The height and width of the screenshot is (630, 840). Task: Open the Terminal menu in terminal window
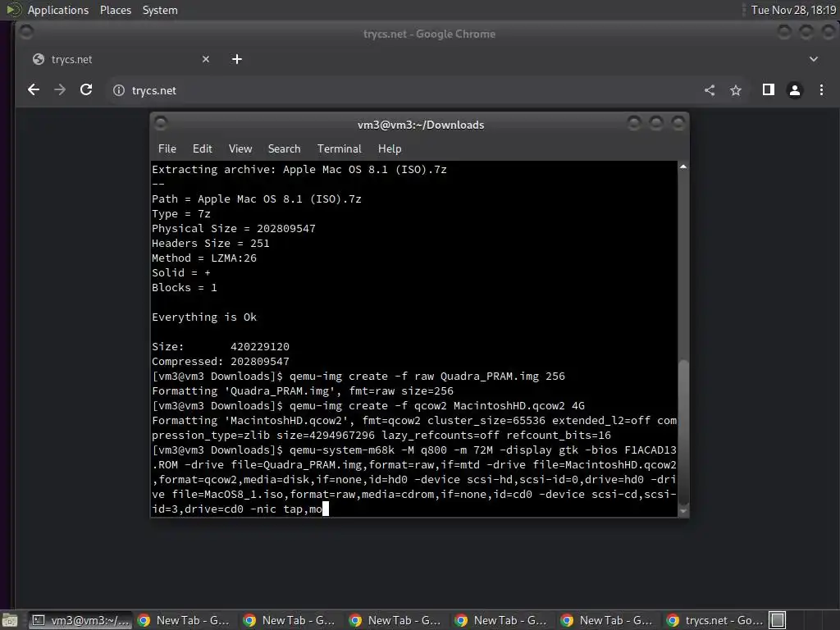339,149
